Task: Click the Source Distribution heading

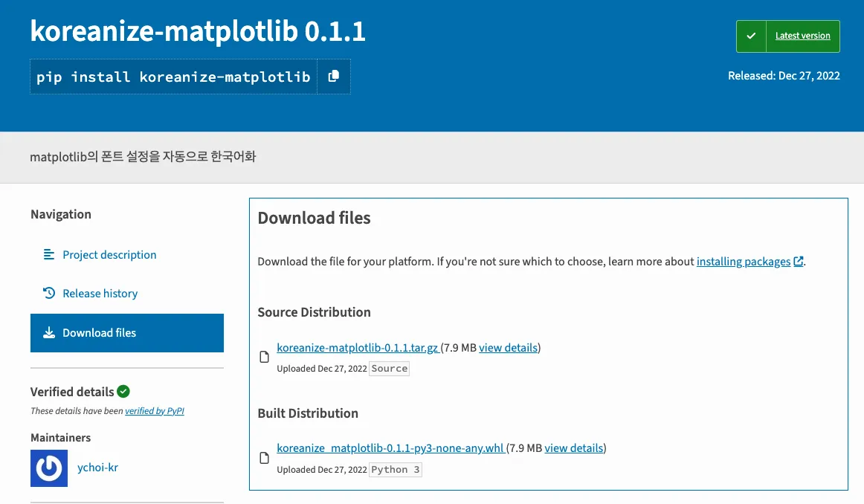Action: [x=314, y=312]
